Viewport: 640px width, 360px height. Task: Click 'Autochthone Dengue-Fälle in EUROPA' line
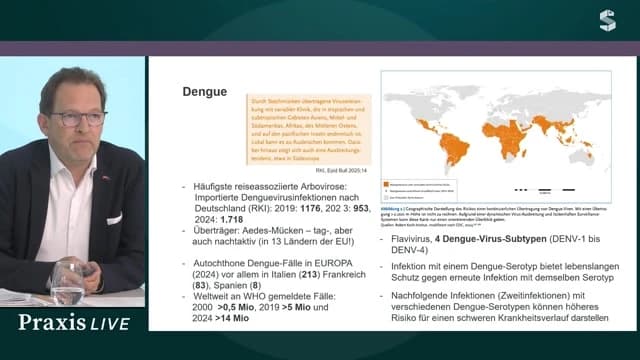pos(273,263)
